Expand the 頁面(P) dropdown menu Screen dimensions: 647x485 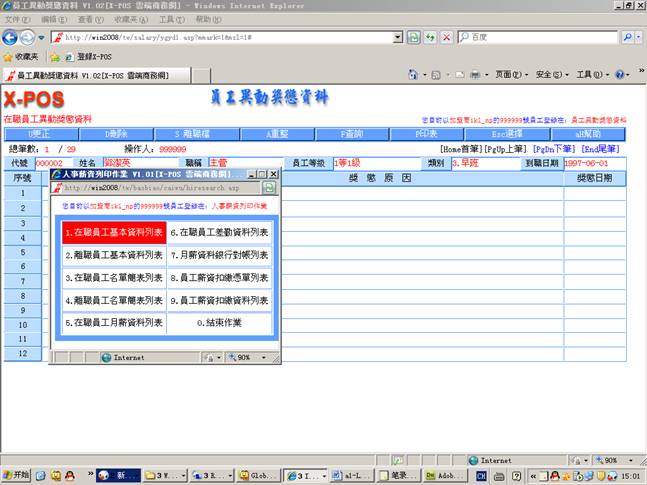(510, 75)
